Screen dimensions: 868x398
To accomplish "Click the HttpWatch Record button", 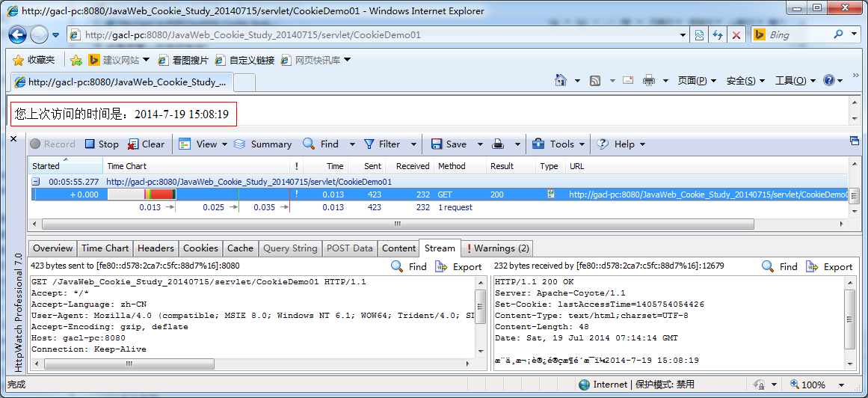I will point(52,144).
